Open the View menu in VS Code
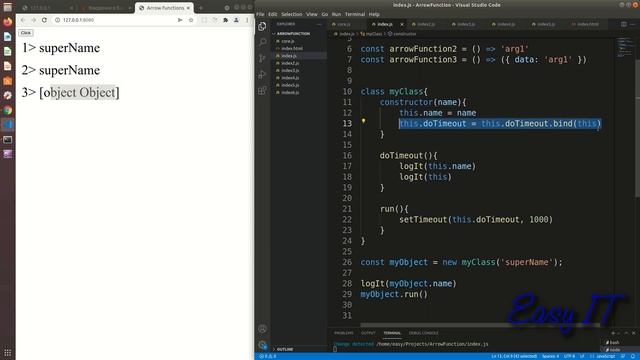The width and height of the screenshot is (640, 360). click(x=312, y=14)
